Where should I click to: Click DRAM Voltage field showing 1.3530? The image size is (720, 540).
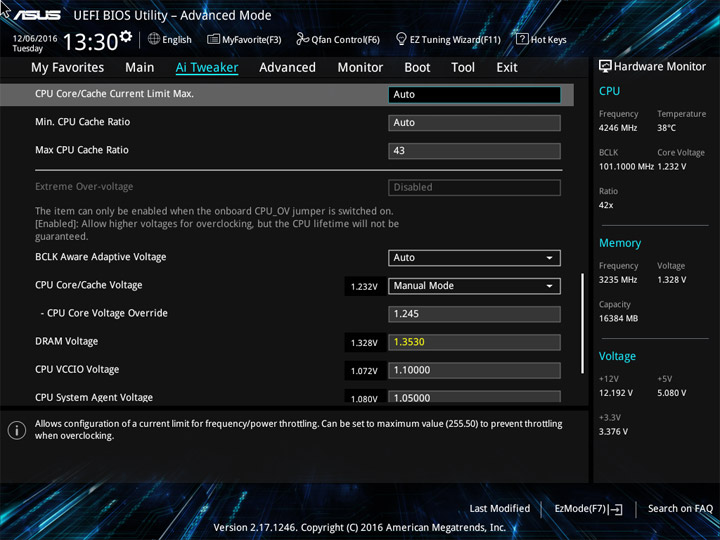click(x=474, y=342)
